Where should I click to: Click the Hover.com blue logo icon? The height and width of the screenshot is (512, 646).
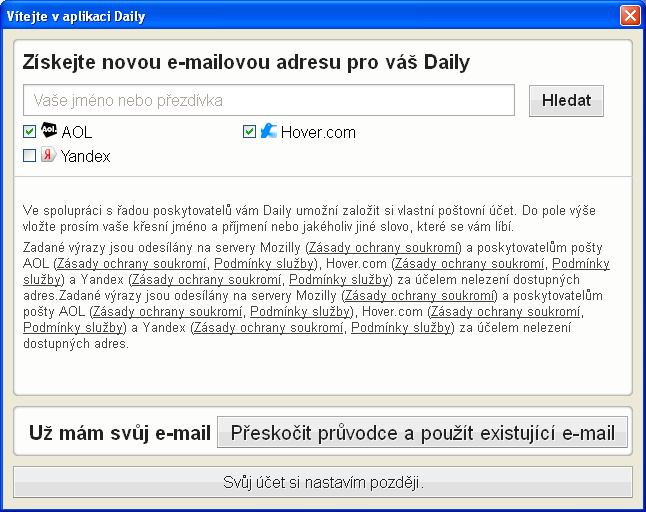269,131
